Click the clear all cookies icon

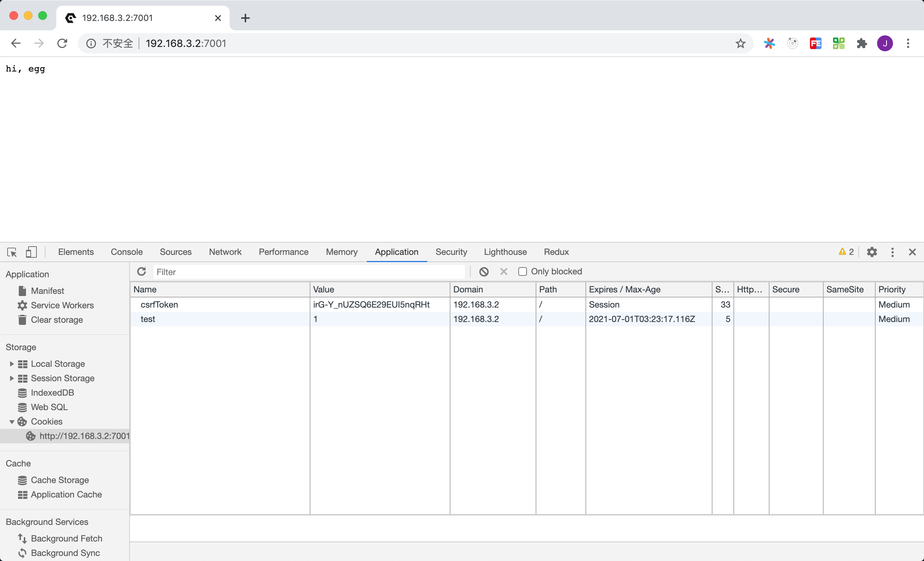click(x=484, y=271)
